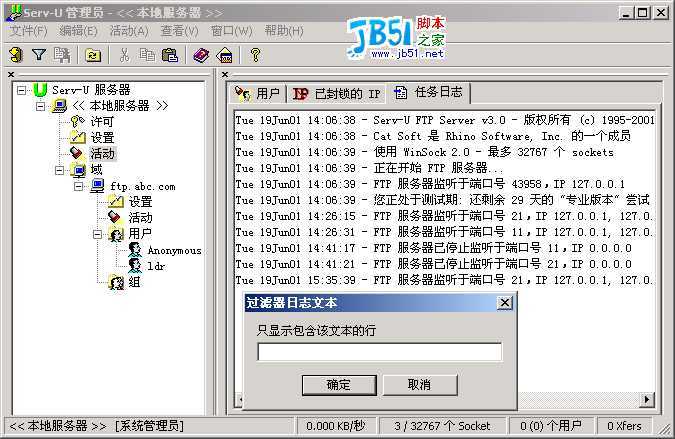
Task: Collapse the 域 domains node
Action: coord(59,170)
